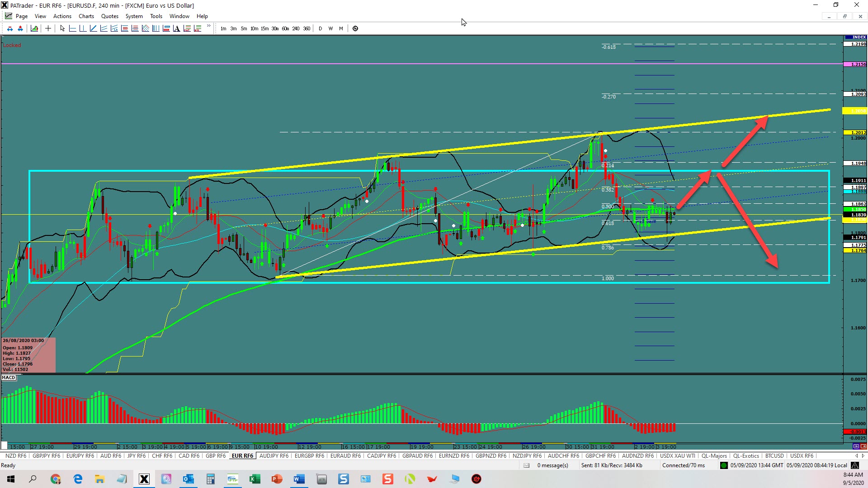Select the arrow pointer tool
The height and width of the screenshot is (488, 868).
point(62,28)
